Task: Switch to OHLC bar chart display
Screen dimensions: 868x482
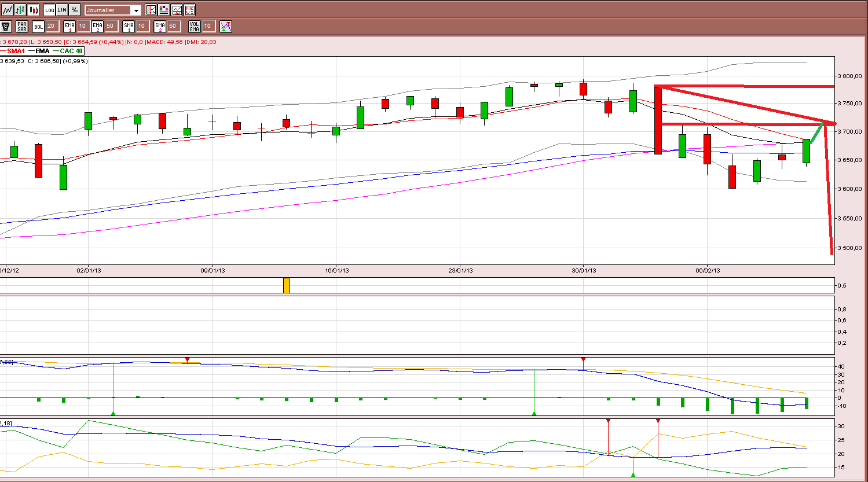Action: click(x=20, y=10)
